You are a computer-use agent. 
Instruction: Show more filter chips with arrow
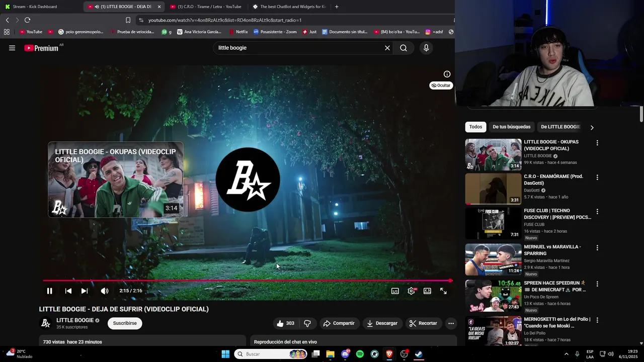tap(592, 127)
